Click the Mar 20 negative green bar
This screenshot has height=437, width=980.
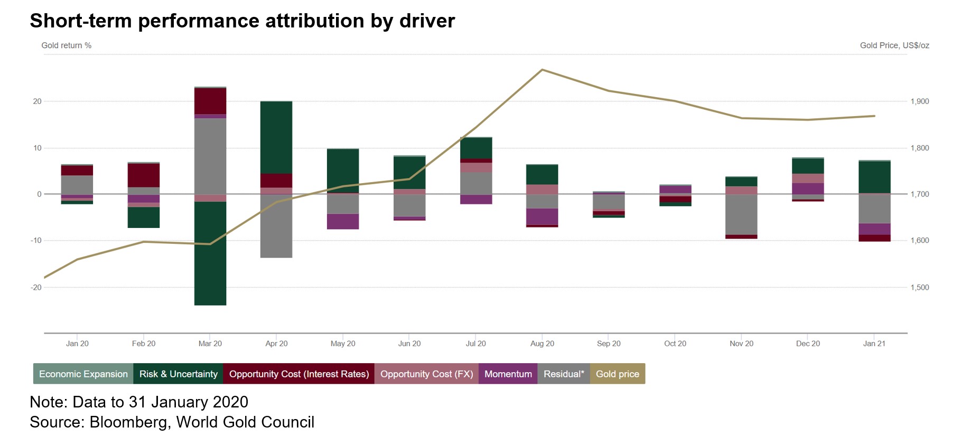pyautogui.click(x=210, y=253)
